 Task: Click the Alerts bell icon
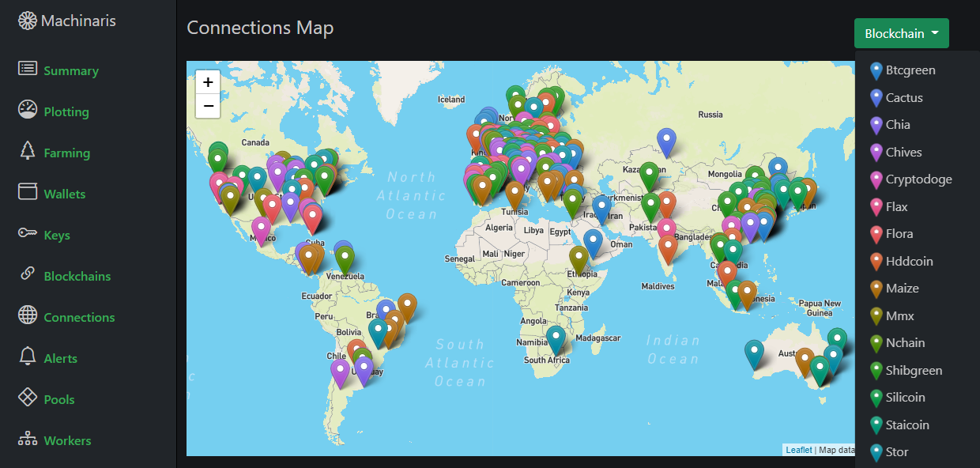28,357
